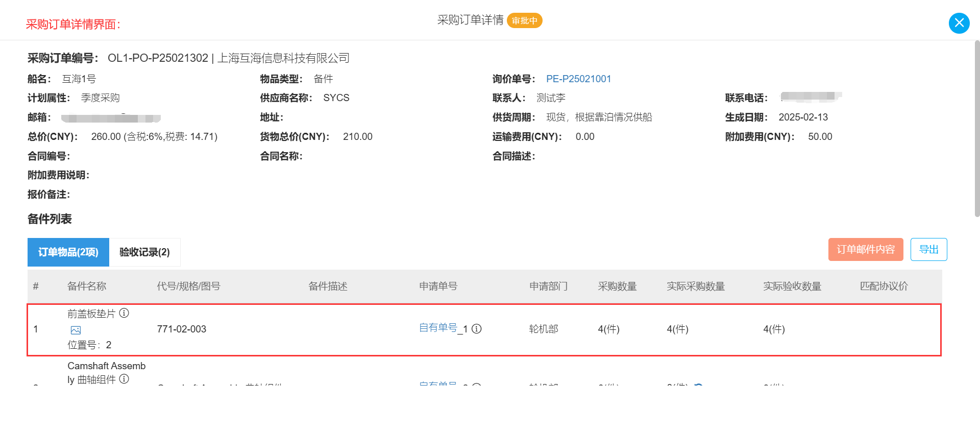
Task: Open image icon under 前盖板垫片
Action: coord(76,330)
